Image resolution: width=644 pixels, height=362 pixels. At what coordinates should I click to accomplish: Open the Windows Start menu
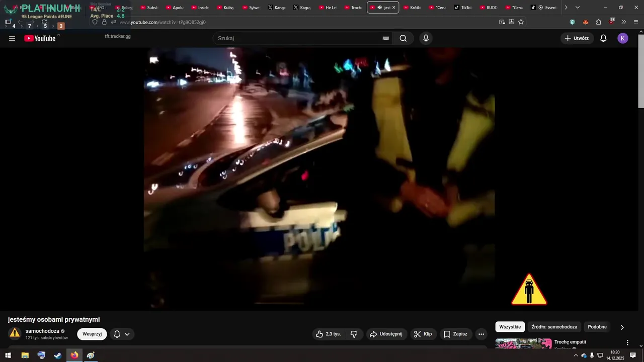point(8,355)
